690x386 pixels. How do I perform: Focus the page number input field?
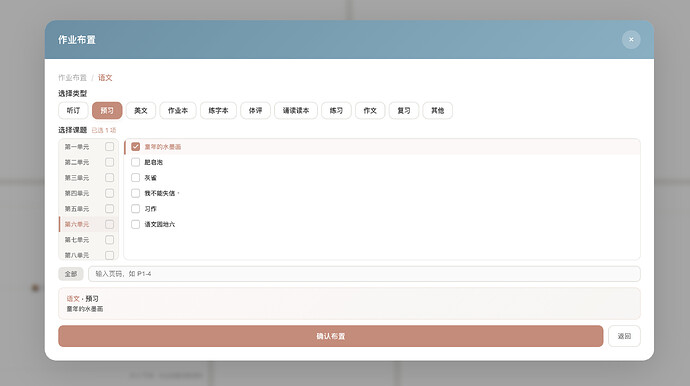pyautogui.click(x=364, y=274)
